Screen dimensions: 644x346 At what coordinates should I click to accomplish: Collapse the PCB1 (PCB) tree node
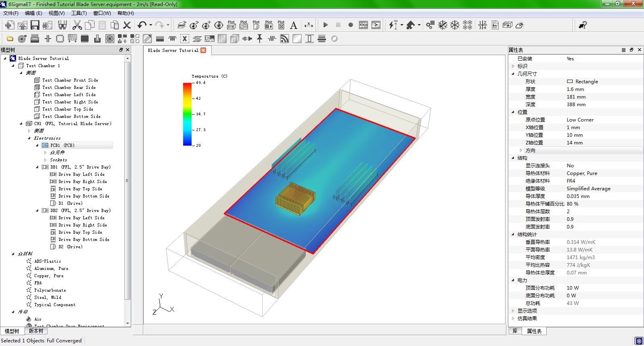37,145
